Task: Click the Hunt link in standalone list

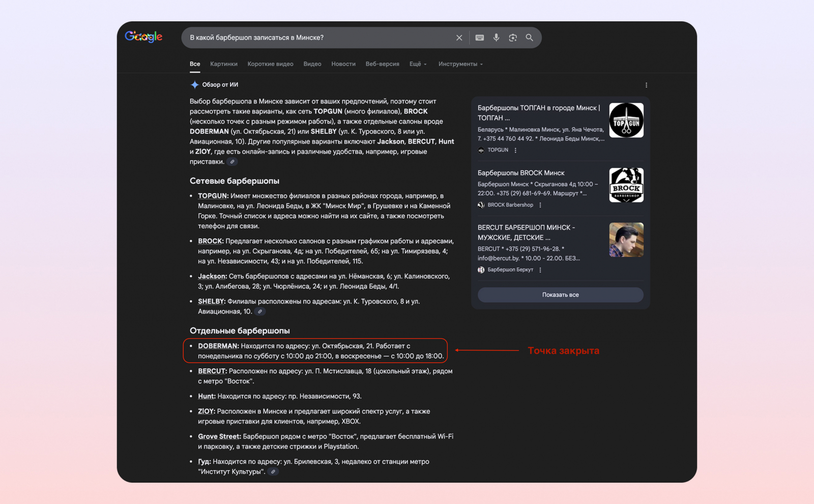Action: pos(207,396)
